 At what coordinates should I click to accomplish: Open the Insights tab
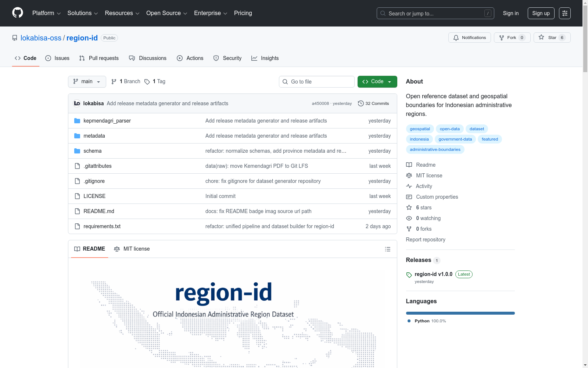[x=265, y=58]
